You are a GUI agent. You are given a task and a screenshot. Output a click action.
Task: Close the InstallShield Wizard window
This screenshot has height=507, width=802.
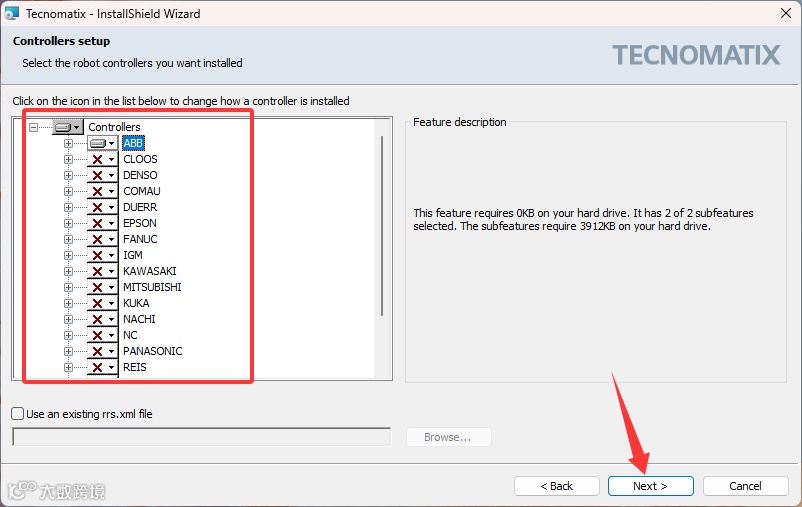point(786,13)
